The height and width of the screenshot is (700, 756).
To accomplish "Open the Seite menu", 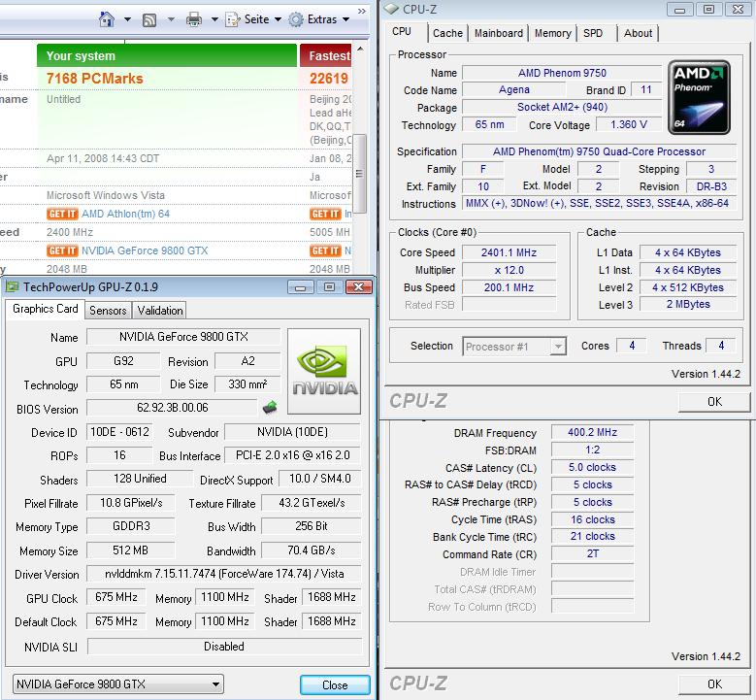I will coord(253,19).
